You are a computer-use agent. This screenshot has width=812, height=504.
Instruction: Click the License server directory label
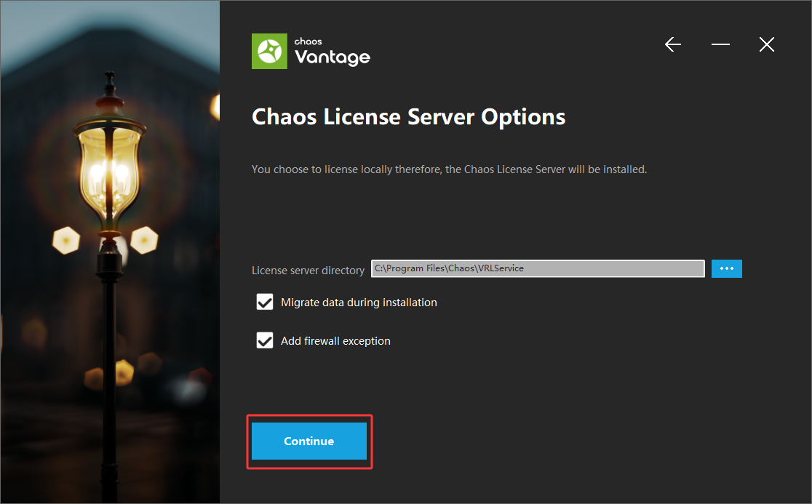pyautogui.click(x=308, y=270)
